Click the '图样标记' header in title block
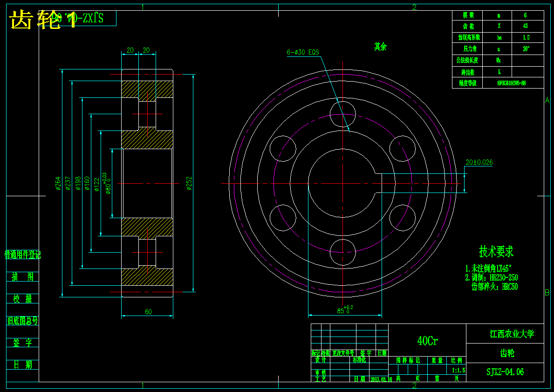 tap(408, 360)
